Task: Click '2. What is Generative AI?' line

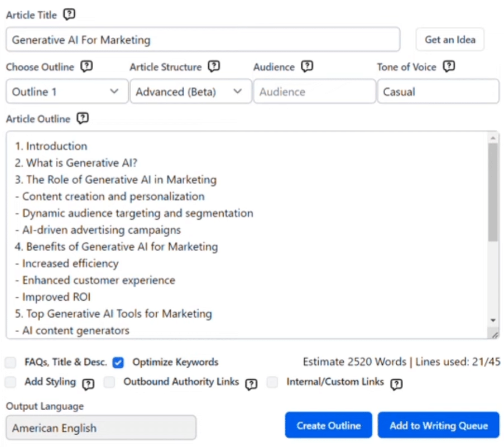Action: (x=76, y=163)
